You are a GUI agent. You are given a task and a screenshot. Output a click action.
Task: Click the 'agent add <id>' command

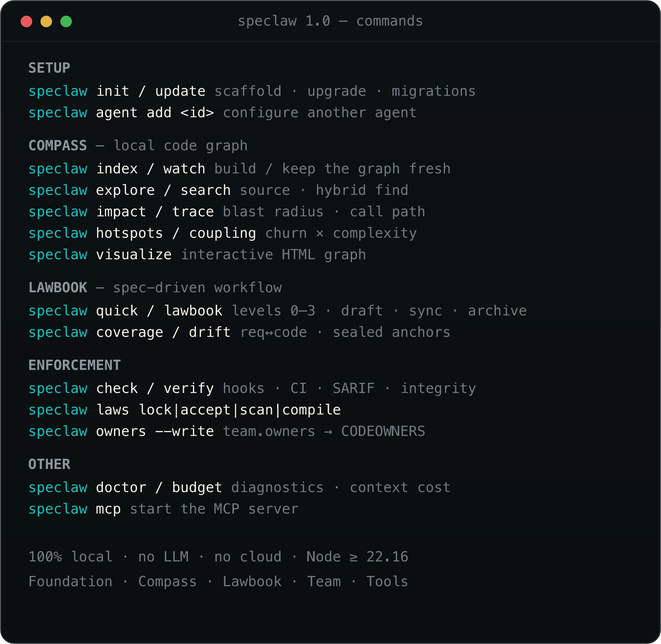coord(155,112)
